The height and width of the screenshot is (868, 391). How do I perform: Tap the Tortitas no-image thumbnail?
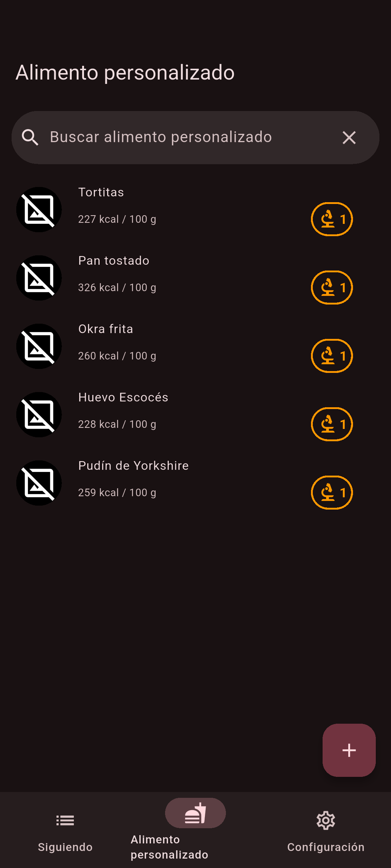pyautogui.click(x=39, y=210)
